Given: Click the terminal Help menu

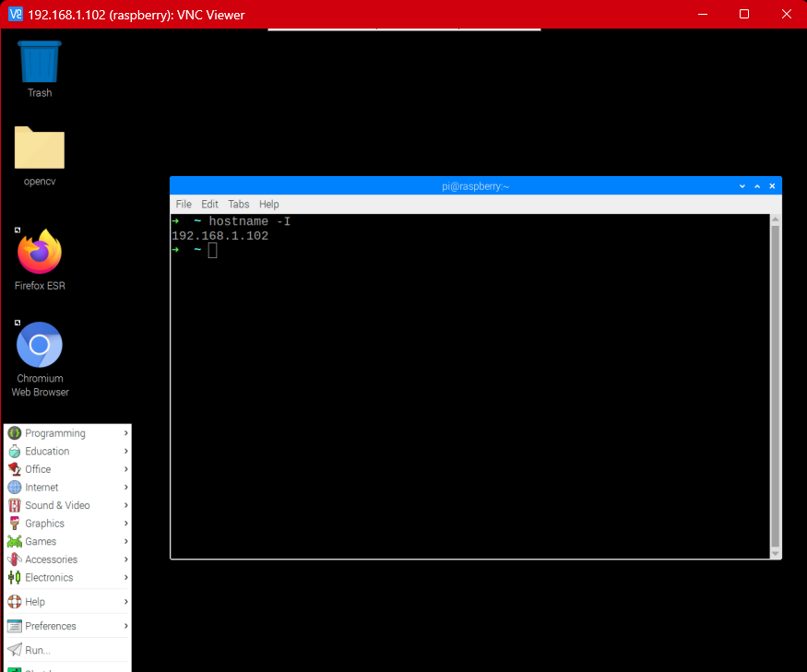Looking at the screenshot, I should (269, 204).
